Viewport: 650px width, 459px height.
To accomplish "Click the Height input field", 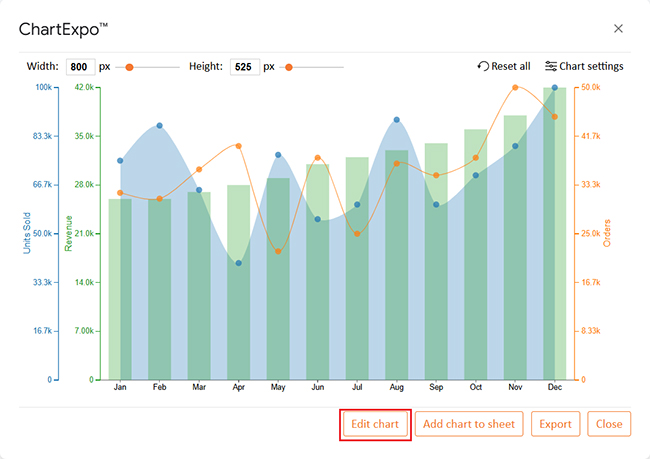I will [244, 67].
